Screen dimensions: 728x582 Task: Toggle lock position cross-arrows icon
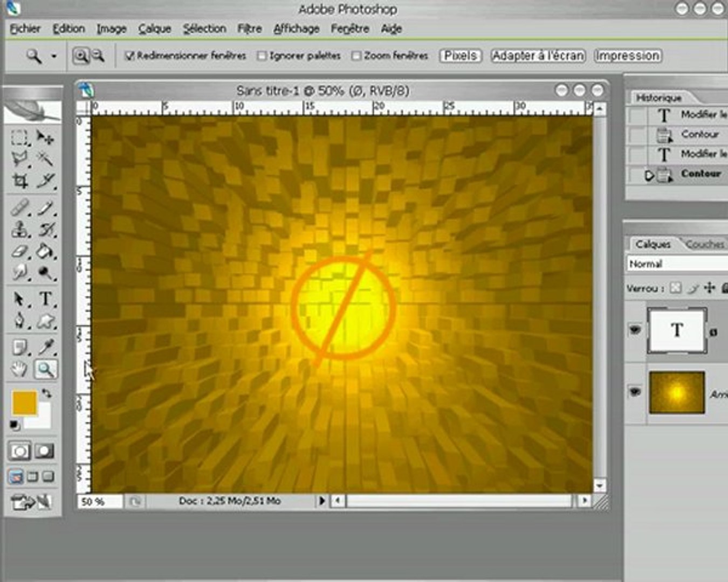710,288
